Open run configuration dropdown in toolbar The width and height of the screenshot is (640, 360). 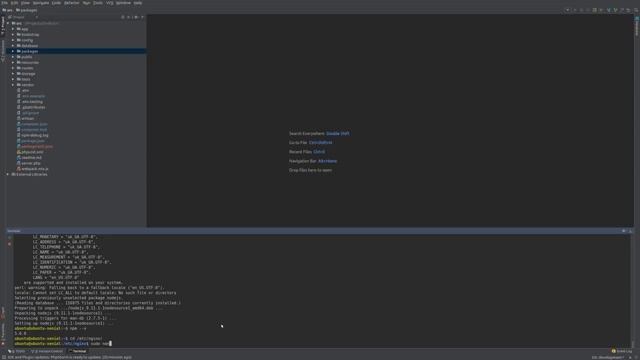point(568,10)
